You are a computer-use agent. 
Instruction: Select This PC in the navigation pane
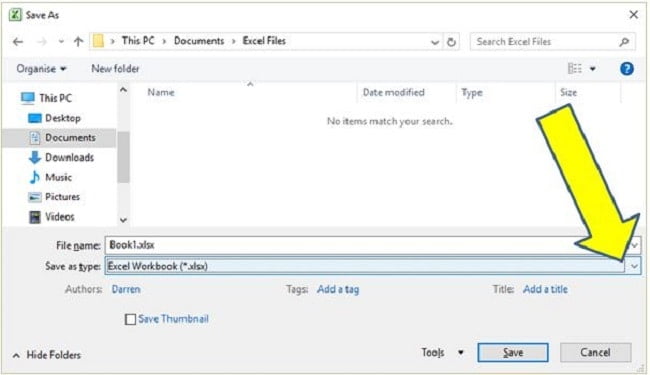pos(56,98)
